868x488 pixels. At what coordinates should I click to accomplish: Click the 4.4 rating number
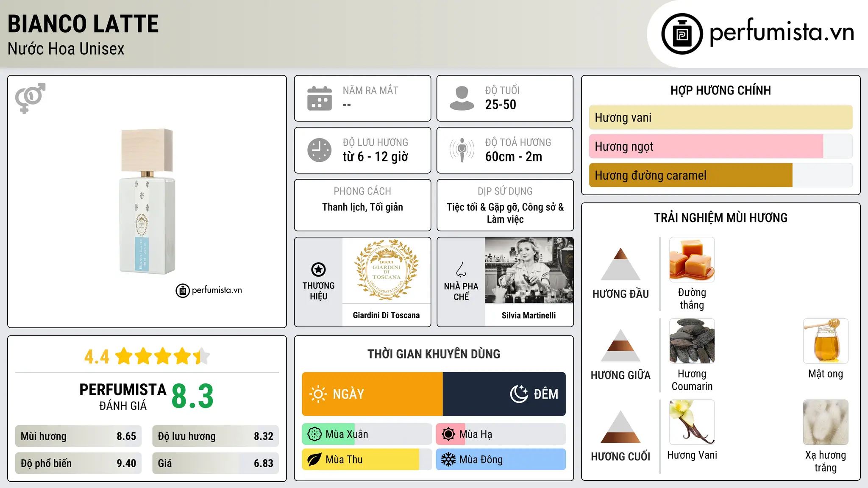[x=97, y=357]
